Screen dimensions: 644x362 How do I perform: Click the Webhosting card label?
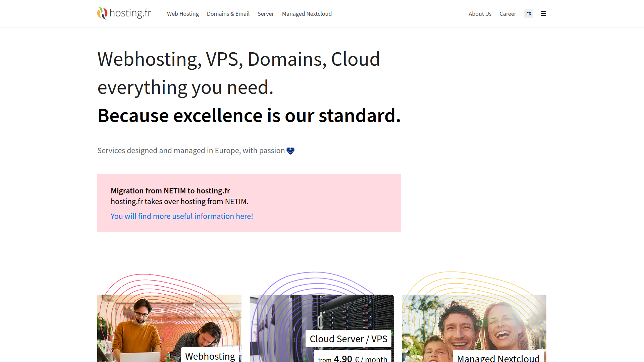point(210,356)
